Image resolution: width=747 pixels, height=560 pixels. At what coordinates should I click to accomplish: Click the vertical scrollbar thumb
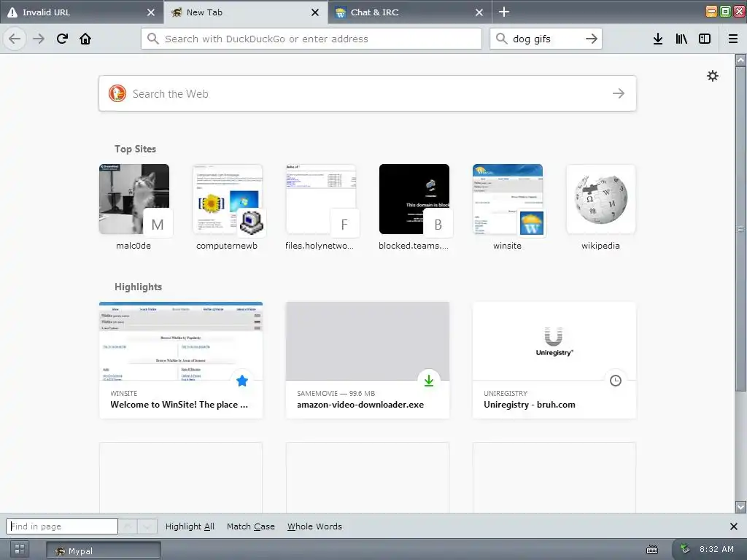(740, 229)
